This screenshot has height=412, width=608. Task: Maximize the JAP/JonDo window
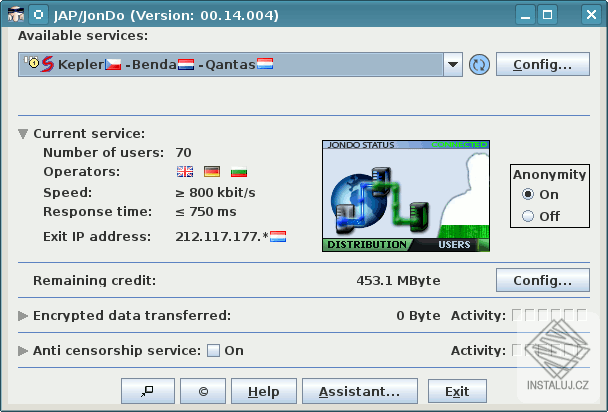click(548, 15)
